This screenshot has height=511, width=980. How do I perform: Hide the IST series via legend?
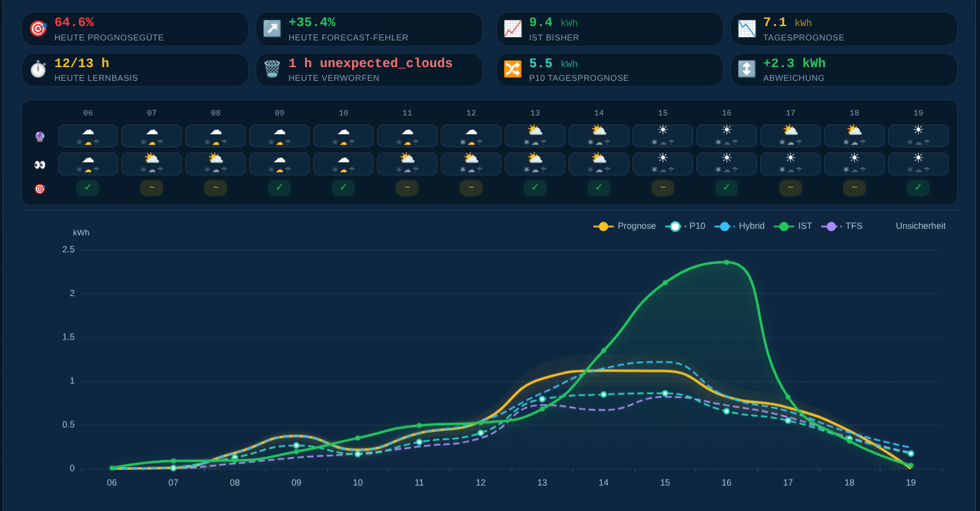coord(793,226)
